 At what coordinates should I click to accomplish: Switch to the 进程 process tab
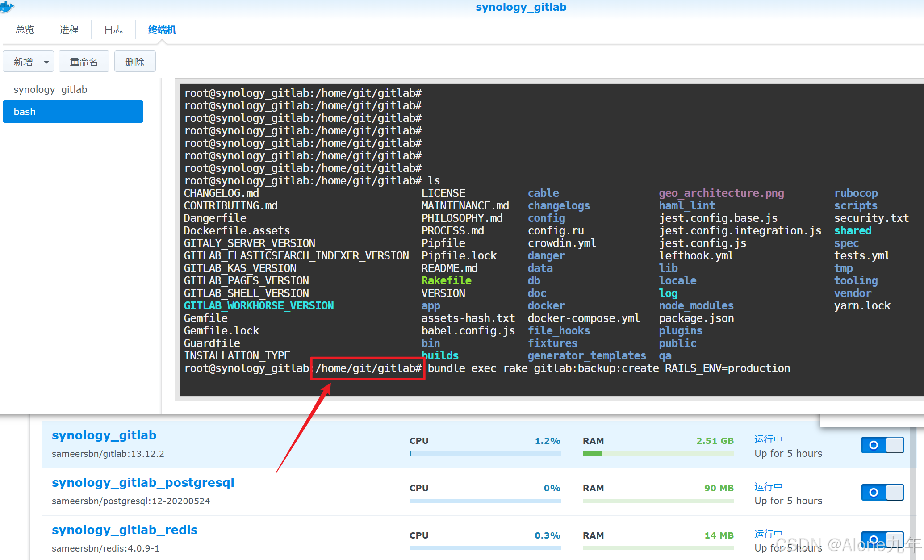pyautogui.click(x=69, y=30)
